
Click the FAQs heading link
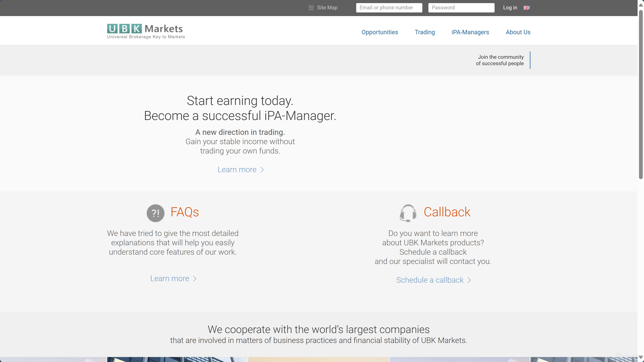coord(184,212)
